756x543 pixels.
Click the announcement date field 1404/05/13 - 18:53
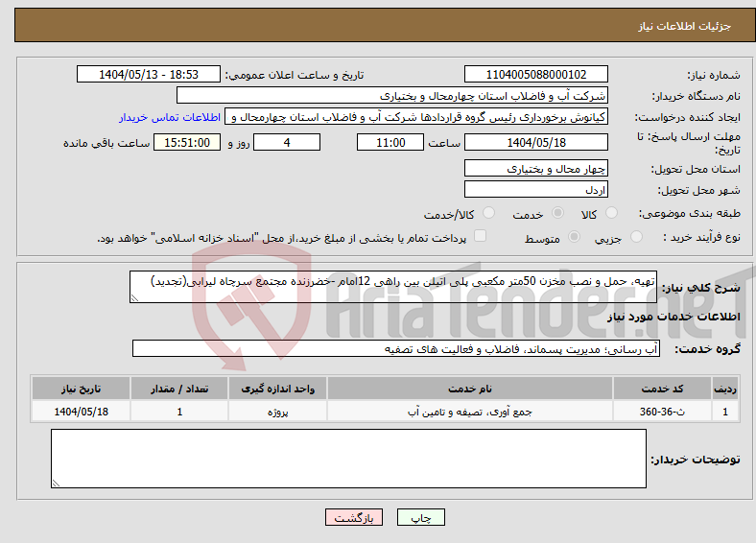(x=149, y=74)
